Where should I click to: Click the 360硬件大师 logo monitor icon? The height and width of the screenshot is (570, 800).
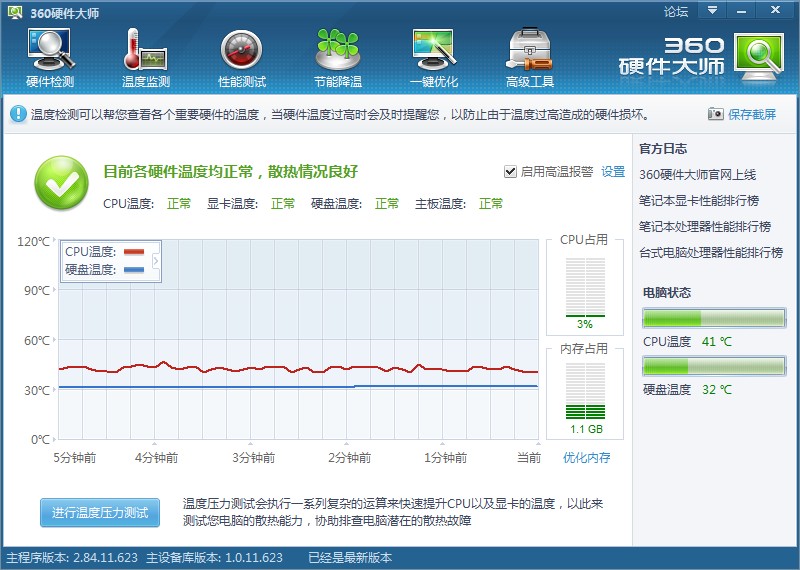pyautogui.click(x=759, y=57)
